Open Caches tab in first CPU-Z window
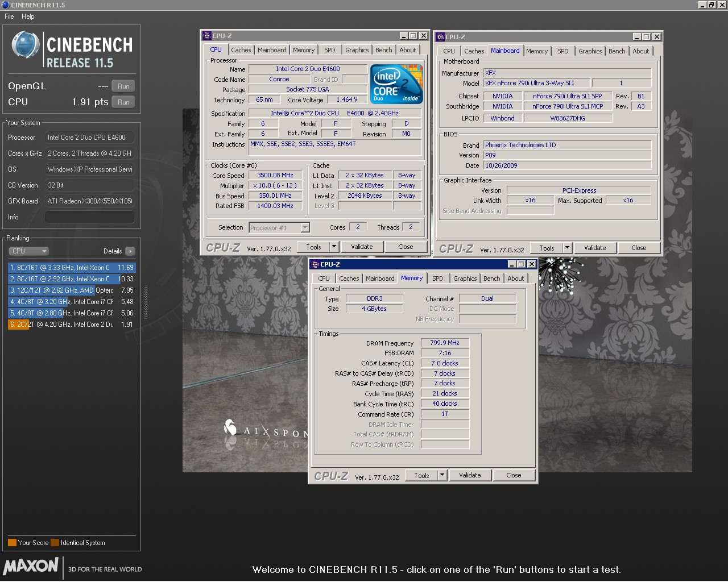This screenshot has width=728, height=582. click(x=241, y=50)
